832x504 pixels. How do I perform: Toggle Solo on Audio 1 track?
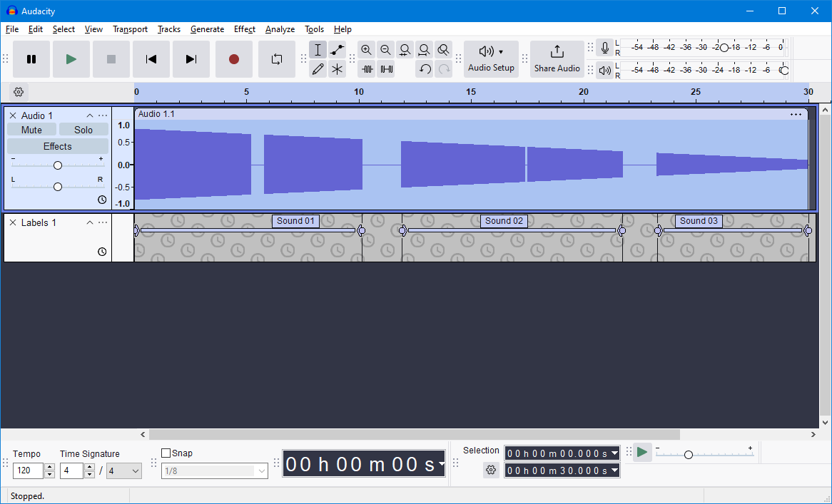point(83,130)
